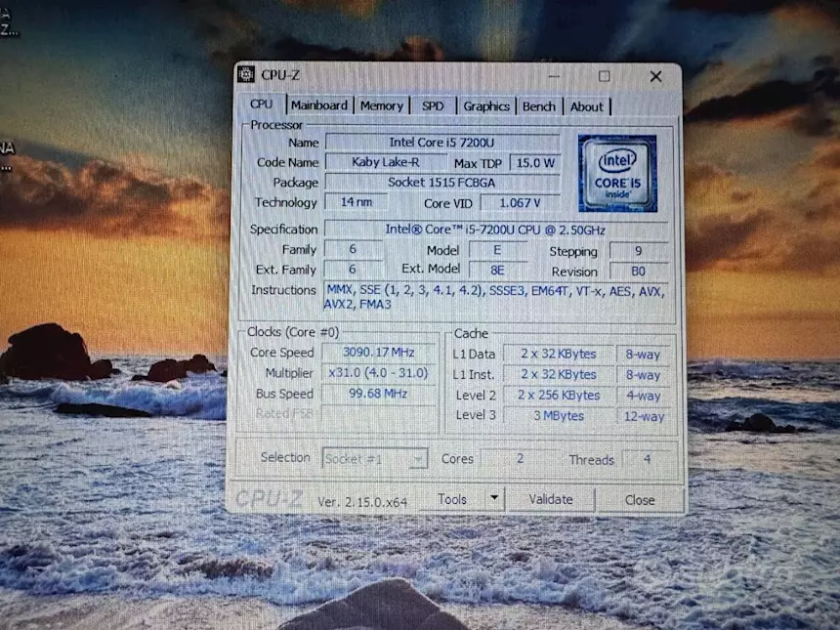Click the Close button at bottom
Screen dimensions: 840x630
(640, 500)
